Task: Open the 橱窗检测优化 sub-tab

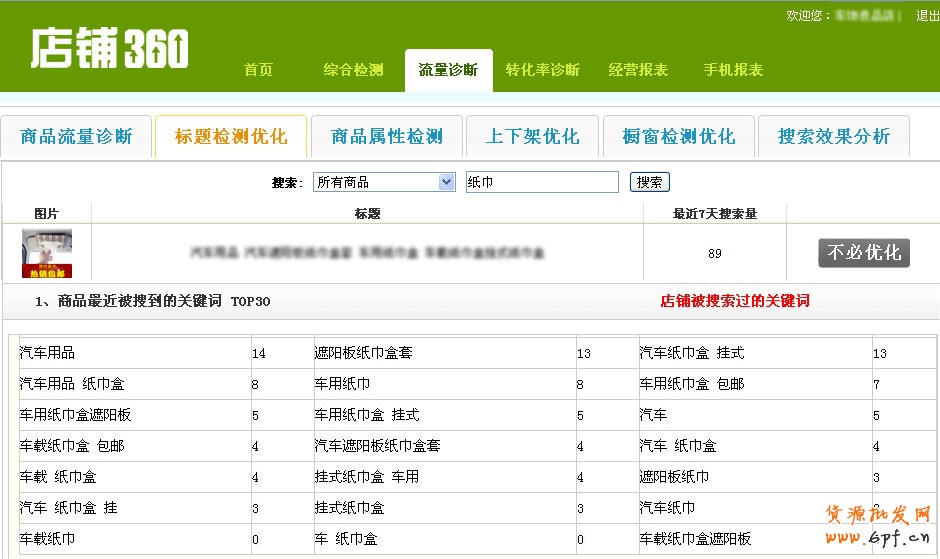Action: tap(678, 137)
